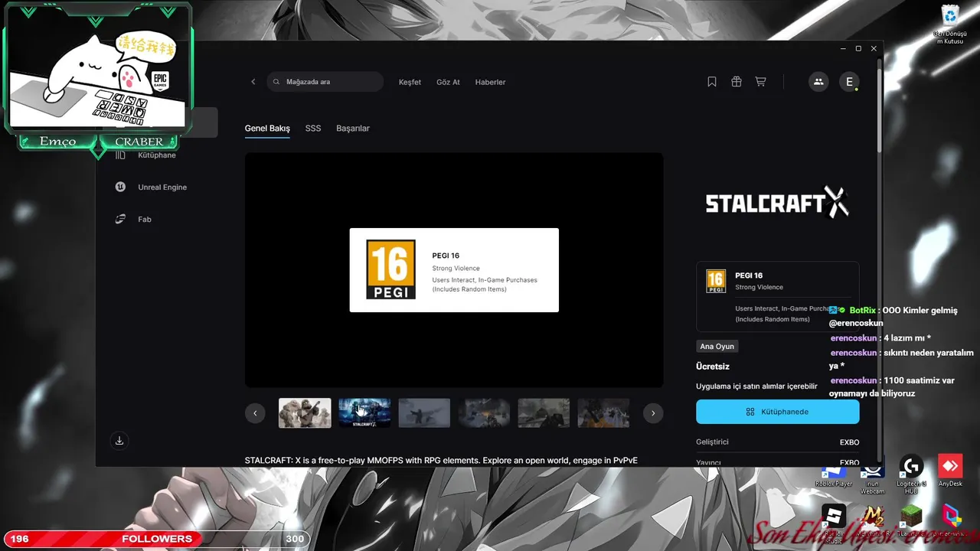Select the sixth screenshot thumbnail
The height and width of the screenshot is (551, 980).
(603, 413)
